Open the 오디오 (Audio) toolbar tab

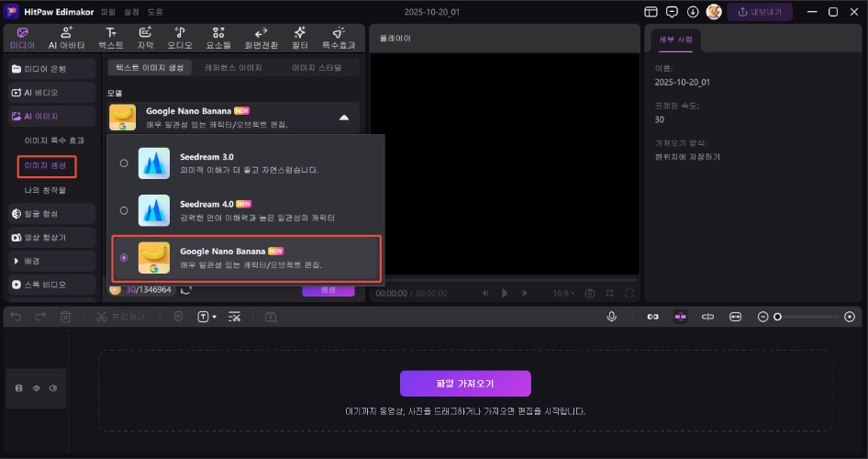coord(180,39)
